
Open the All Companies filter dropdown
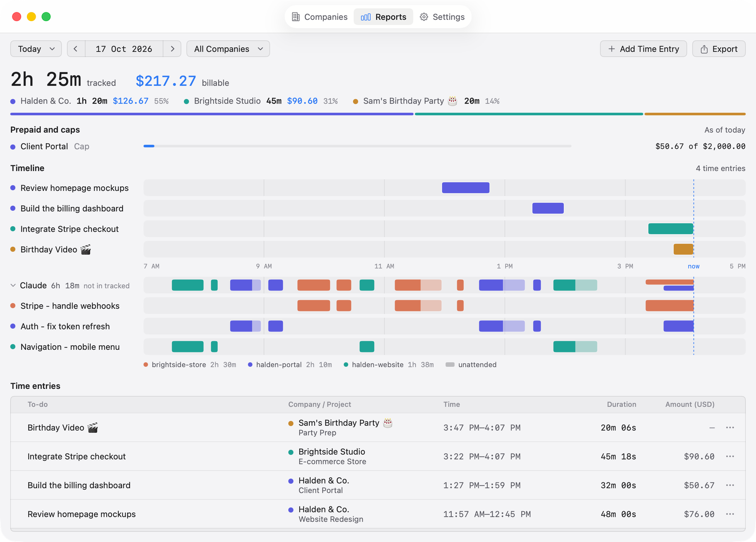pos(228,49)
